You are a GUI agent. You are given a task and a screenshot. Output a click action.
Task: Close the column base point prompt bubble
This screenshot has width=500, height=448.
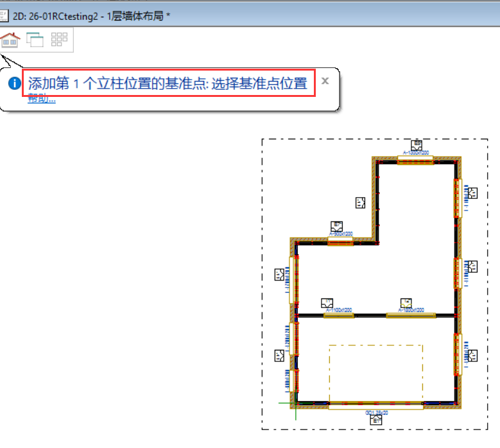click(x=325, y=81)
